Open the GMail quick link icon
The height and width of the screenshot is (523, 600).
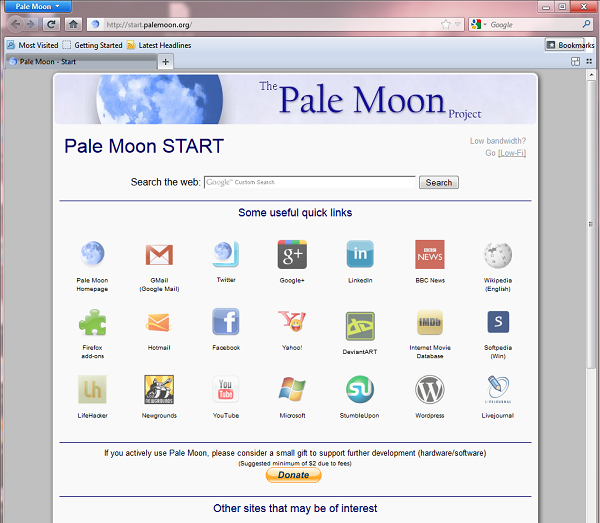pyautogui.click(x=159, y=255)
